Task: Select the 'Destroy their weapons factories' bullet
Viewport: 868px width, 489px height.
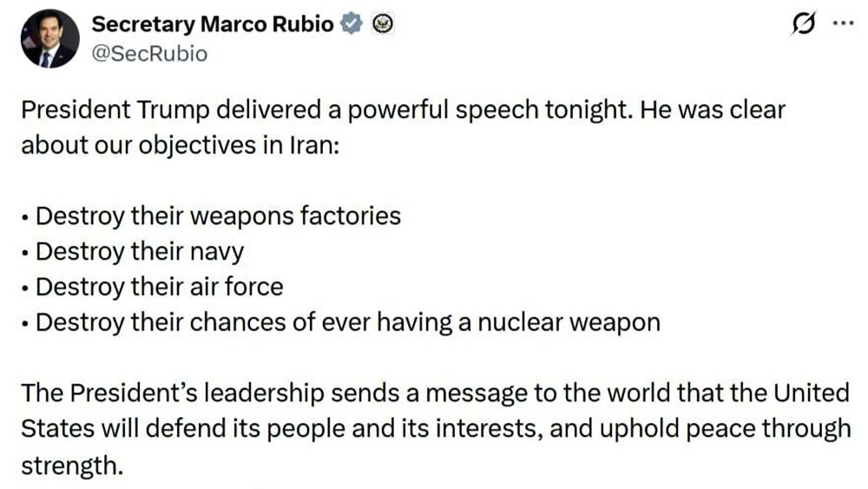Action: point(217,215)
